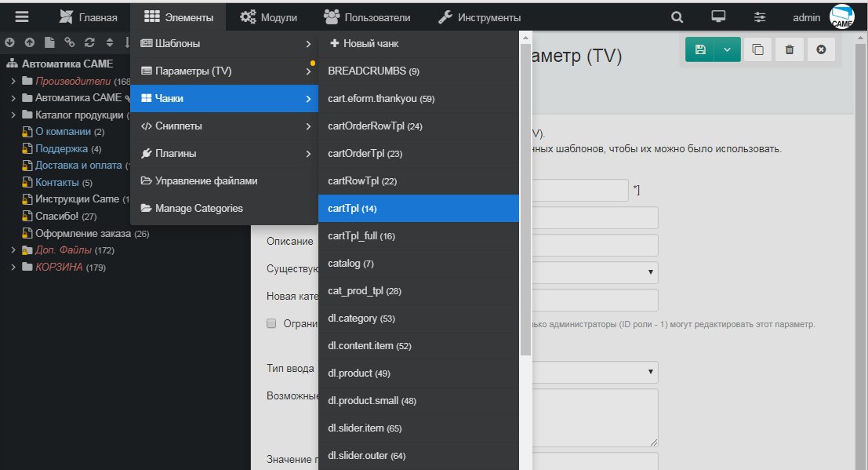The width and height of the screenshot is (868, 470).
Task: Open the cartTpl_full chunk
Action: (x=419, y=236)
